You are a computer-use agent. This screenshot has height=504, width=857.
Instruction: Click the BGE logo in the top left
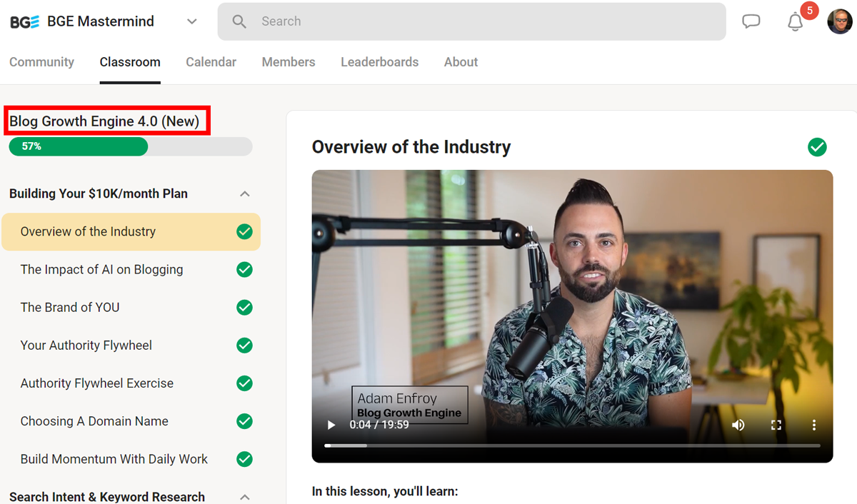[x=24, y=21]
